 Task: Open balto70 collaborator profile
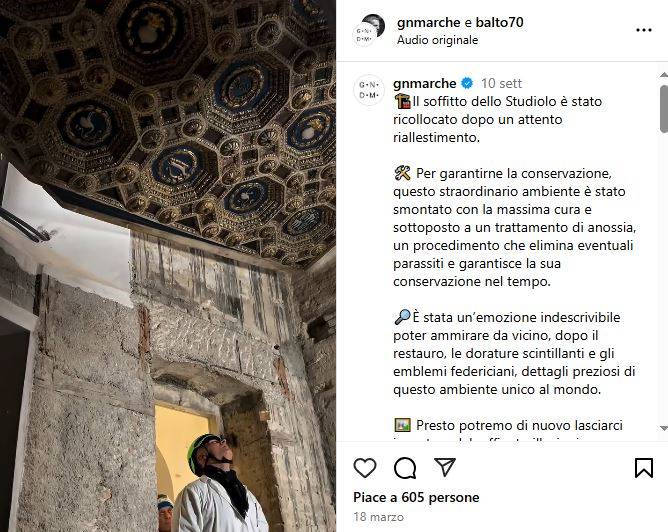point(499,22)
